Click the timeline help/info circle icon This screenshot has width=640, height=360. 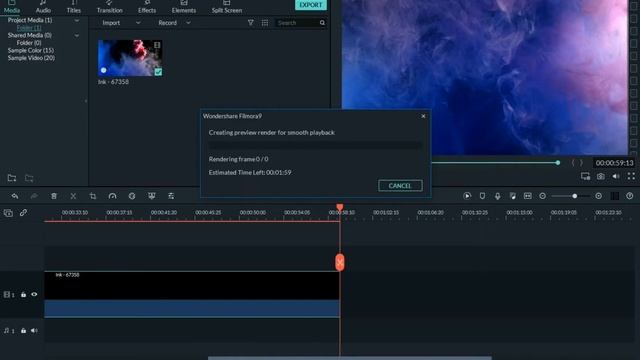630,196
